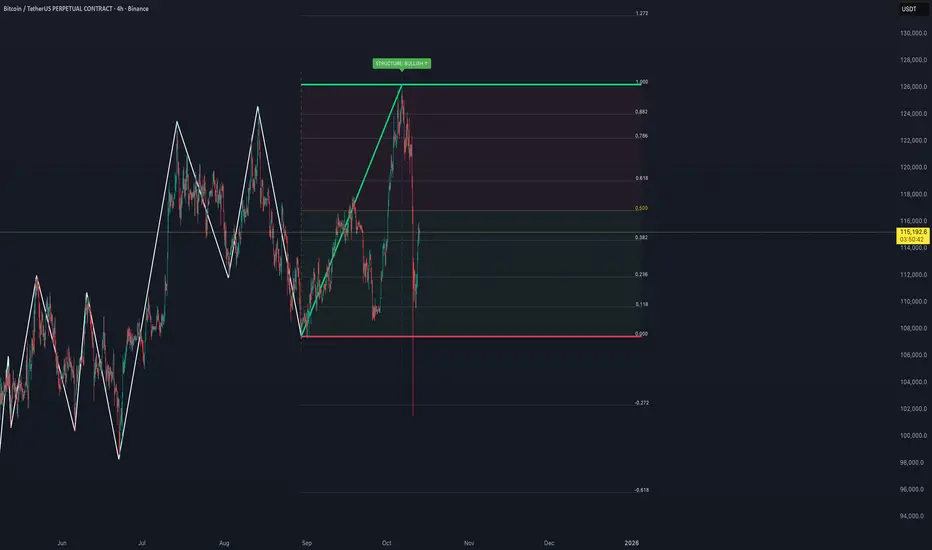Click the yellow 0.500 Fibonacci level label
The image size is (932, 550).
[641, 209]
